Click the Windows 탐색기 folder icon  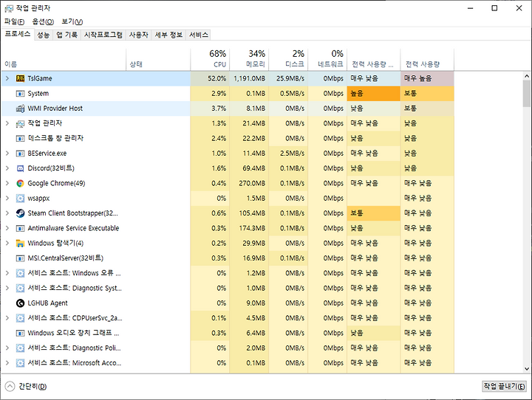tap(21, 243)
